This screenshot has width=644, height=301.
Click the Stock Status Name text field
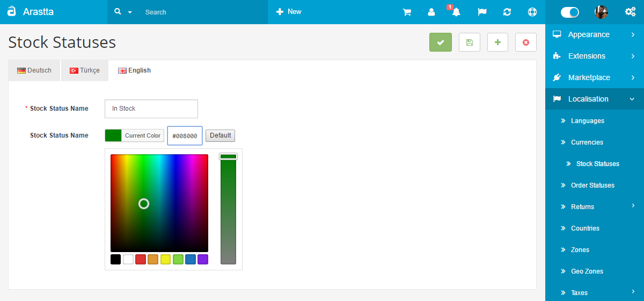151,109
